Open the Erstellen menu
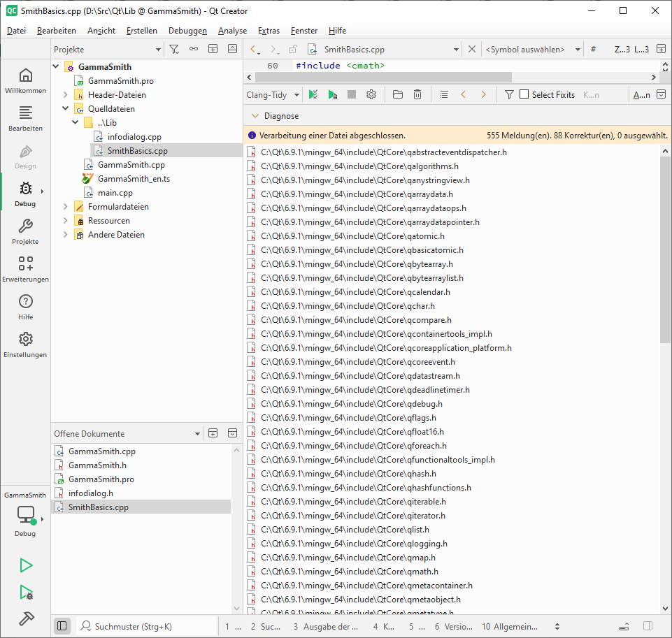This screenshot has width=672, height=638. (142, 31)
